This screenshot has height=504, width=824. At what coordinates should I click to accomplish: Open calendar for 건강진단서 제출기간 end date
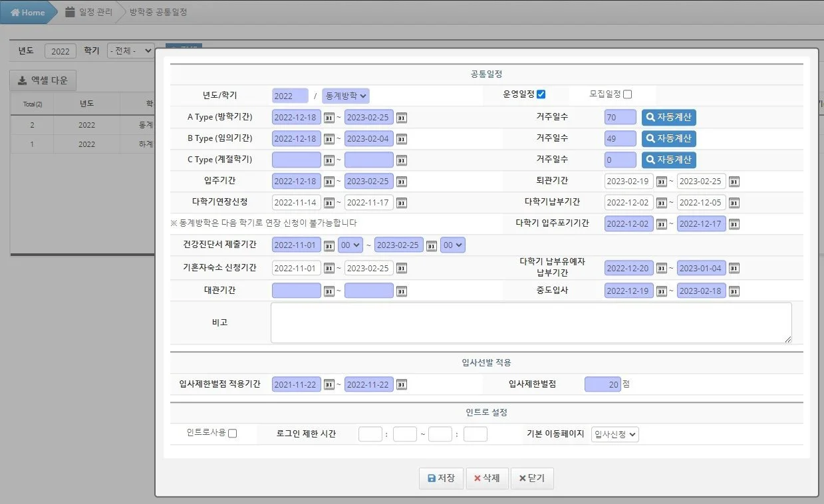(431, 245)
